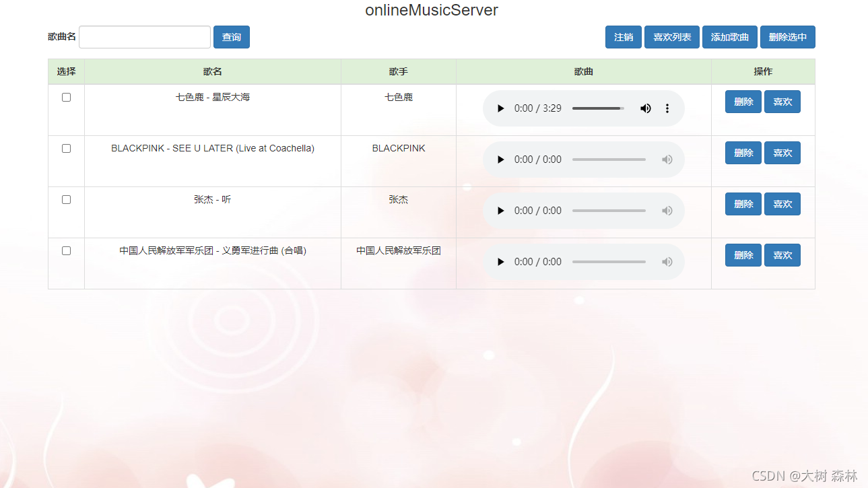
Task: Click the 歌曲名 label
Action: pos(62,36)
